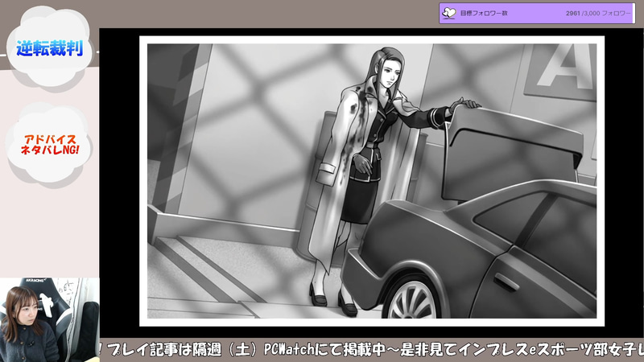Click the アドバイス ネタバレNG! cloud notice
This screenshot has width=644, height=362.
pos(50,145)
